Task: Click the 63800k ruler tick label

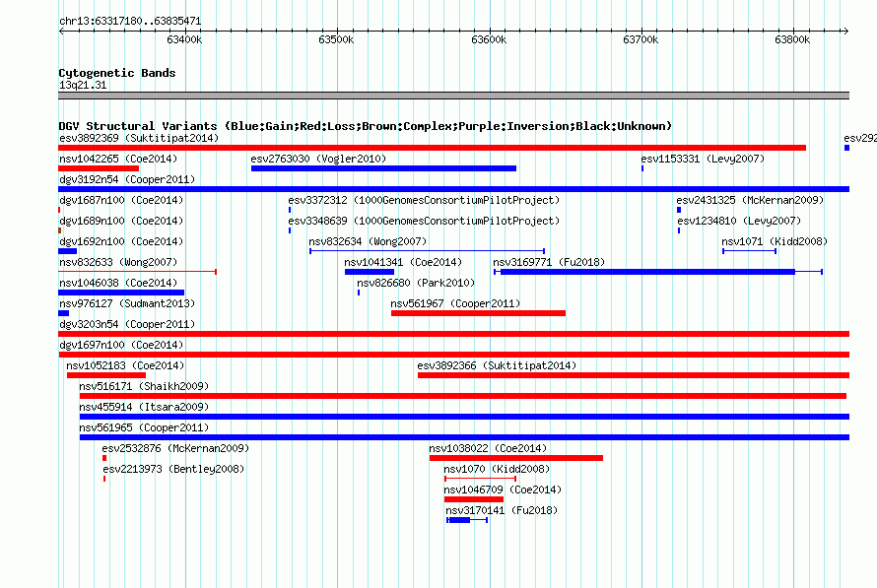Action: 792,39
